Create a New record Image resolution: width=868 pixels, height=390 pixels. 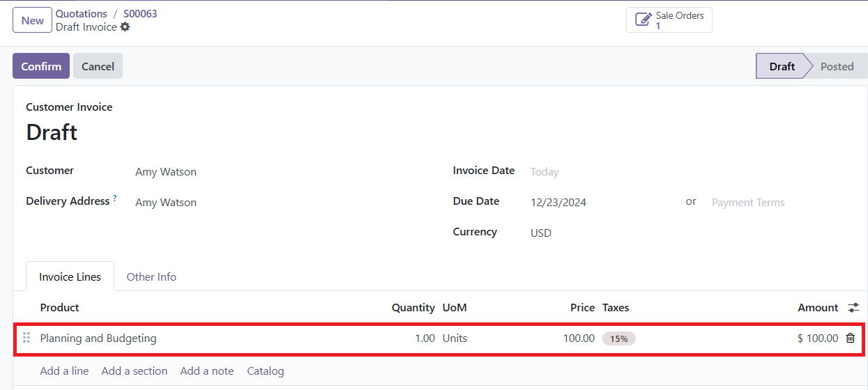(33, 20)
